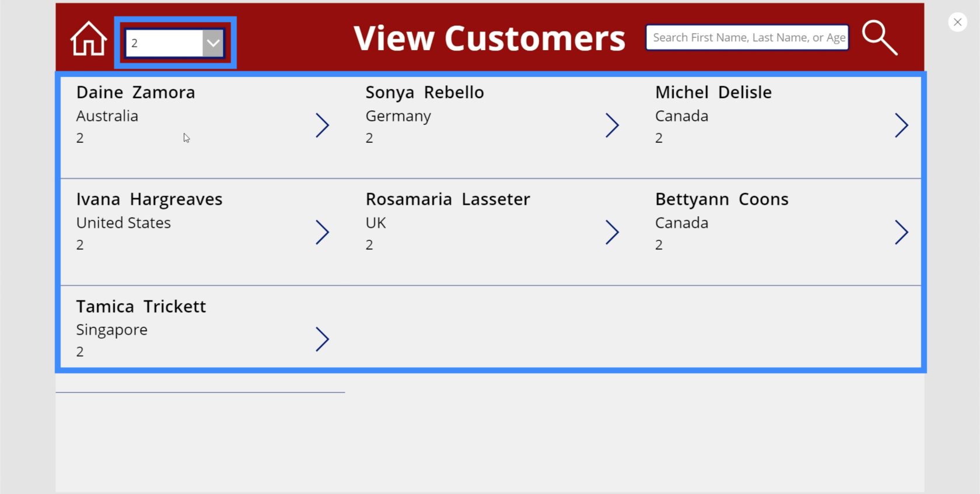980x494 pixels.
Task: Click the magnifying glass search icon
Action: (880, 38)
